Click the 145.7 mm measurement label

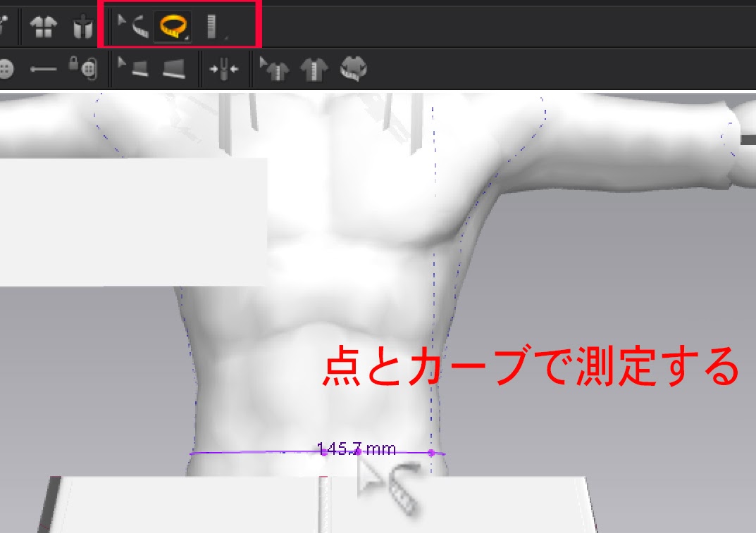356,449
